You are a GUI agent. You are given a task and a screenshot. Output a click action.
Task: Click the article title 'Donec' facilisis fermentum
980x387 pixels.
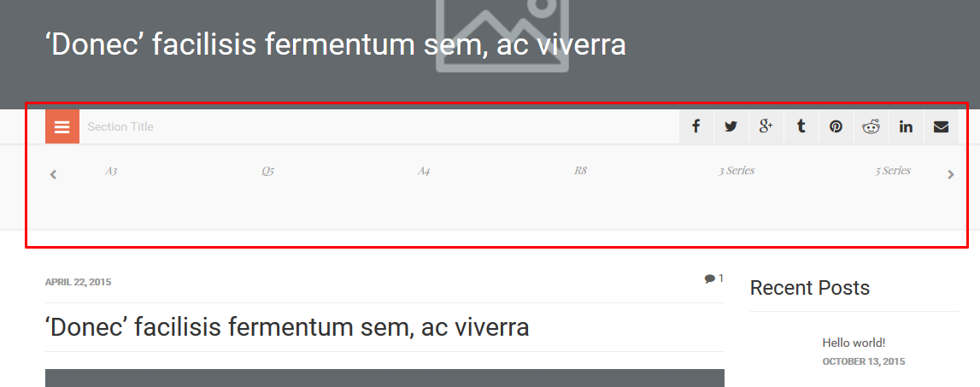click(287, 327)
